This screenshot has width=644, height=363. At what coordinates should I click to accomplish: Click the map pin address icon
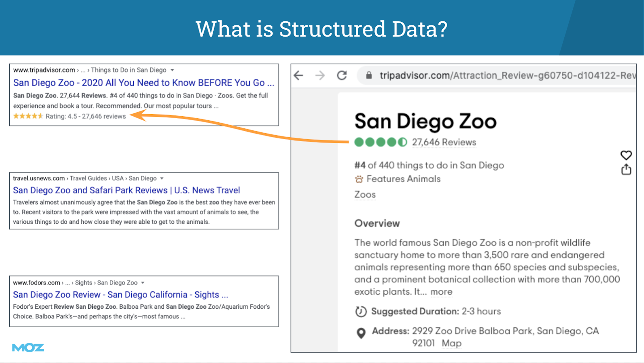pyautogui.click(x=361, y=333)
